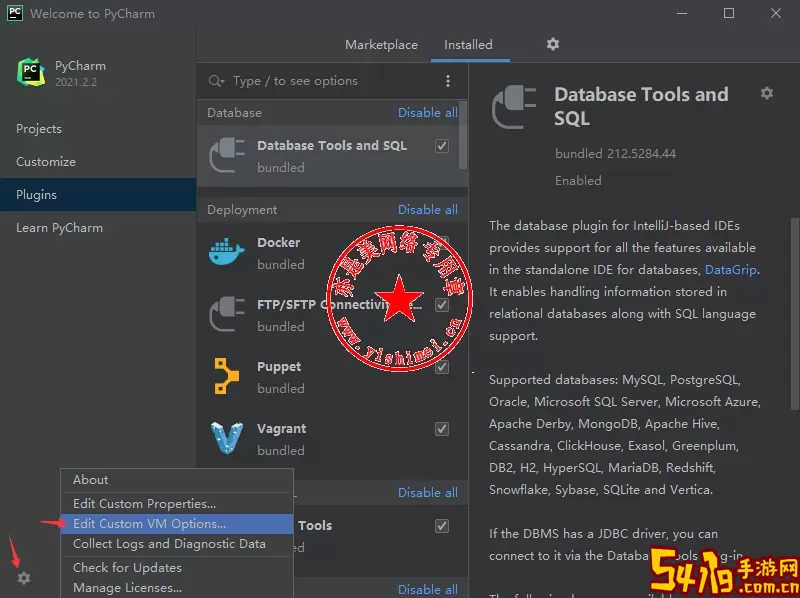Click the Vagrant plugin icon
This screenshot has width=800, height=598.
point(227,438)
